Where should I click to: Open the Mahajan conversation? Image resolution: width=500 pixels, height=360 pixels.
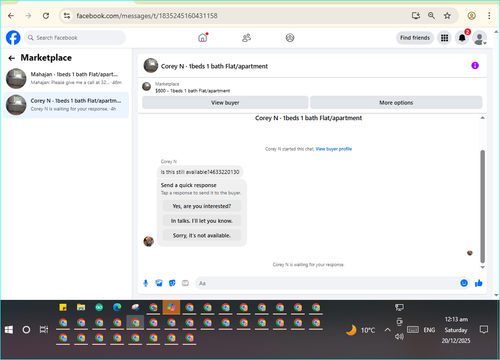coord(66,78)
